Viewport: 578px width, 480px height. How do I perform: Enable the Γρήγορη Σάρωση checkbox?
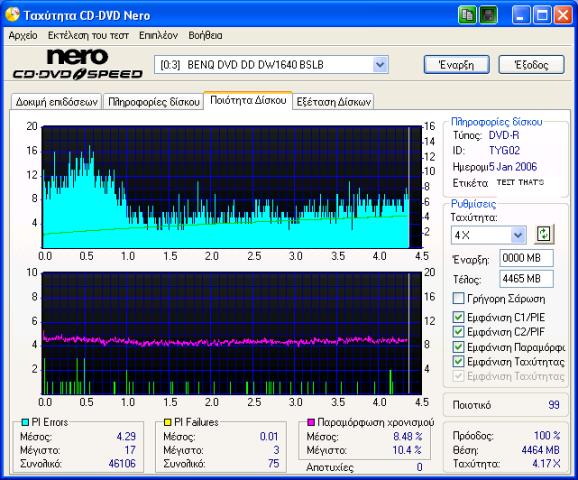pos(458,298)
